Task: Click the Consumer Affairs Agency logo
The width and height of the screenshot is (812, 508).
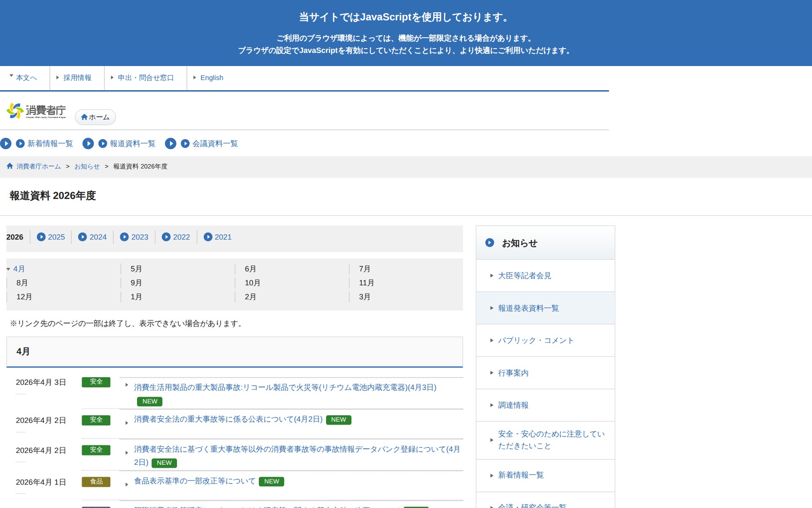Action: 36,111
